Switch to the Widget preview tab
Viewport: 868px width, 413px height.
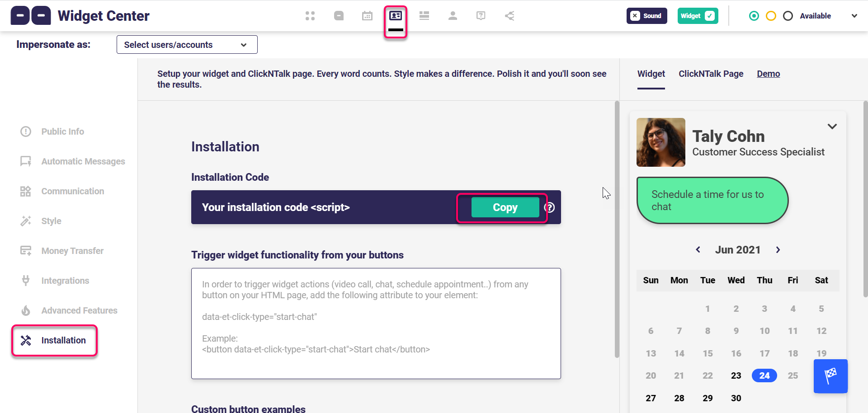pos(651,74)
